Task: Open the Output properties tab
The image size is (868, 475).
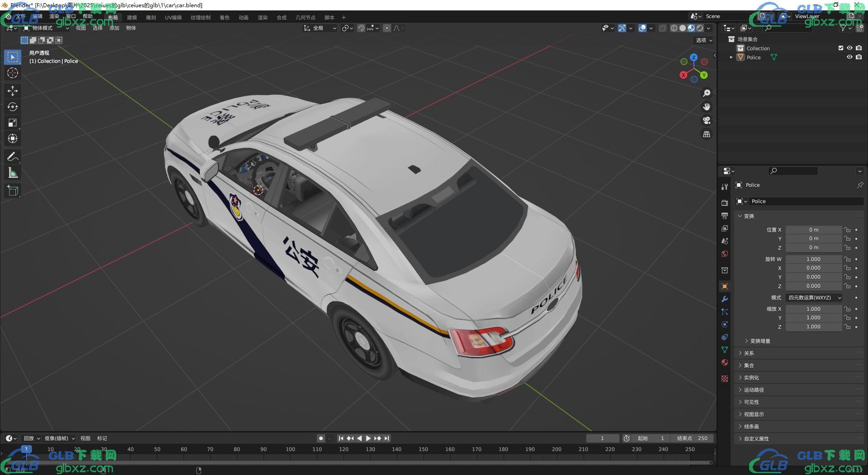Action: tap(725, 215)
